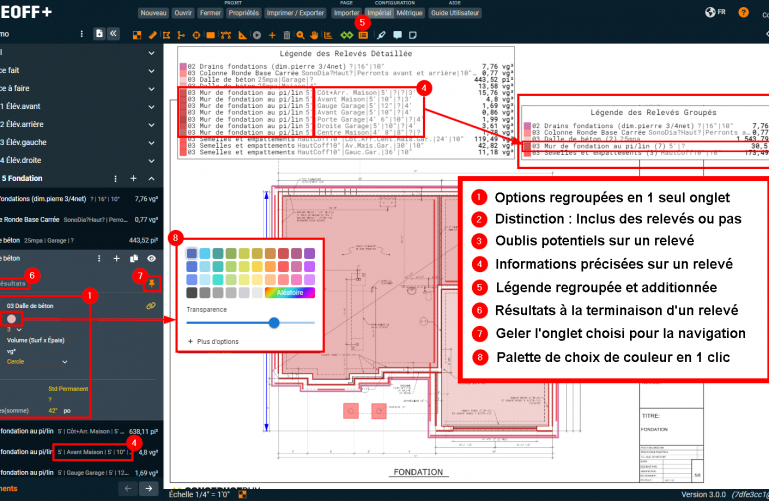Open the Cercle shape dropdown

37,362
